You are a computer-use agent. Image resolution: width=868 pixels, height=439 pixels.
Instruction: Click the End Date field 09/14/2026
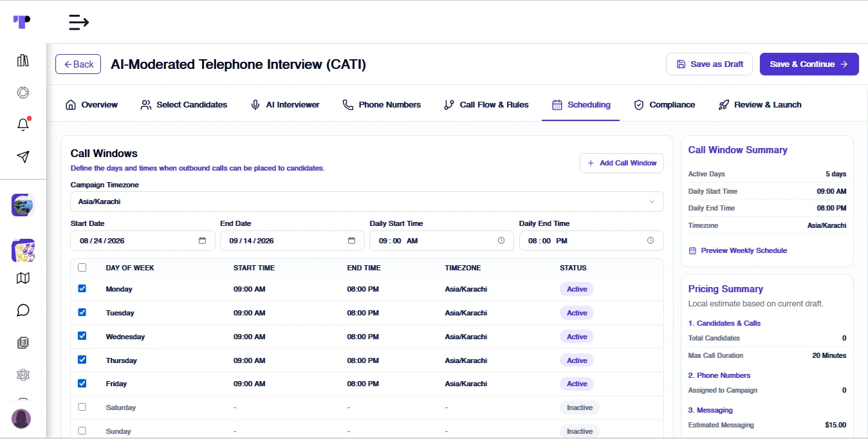coord(292,241)
